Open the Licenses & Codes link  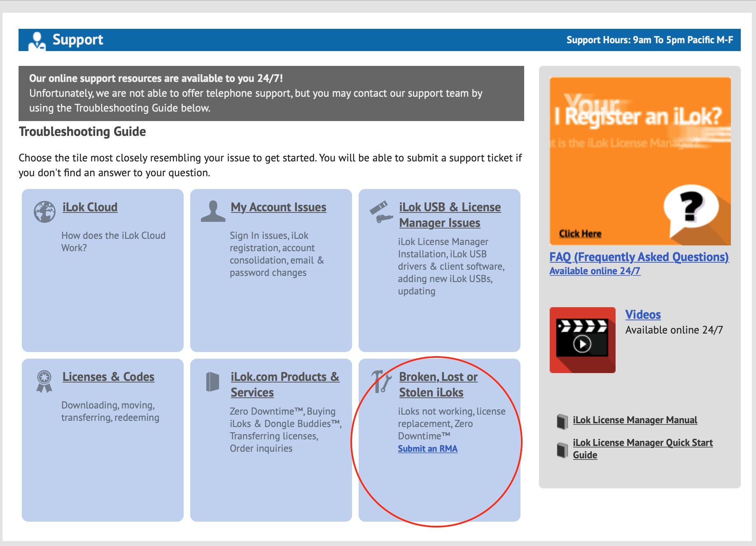pyautogui.click(x=108, y=377)
